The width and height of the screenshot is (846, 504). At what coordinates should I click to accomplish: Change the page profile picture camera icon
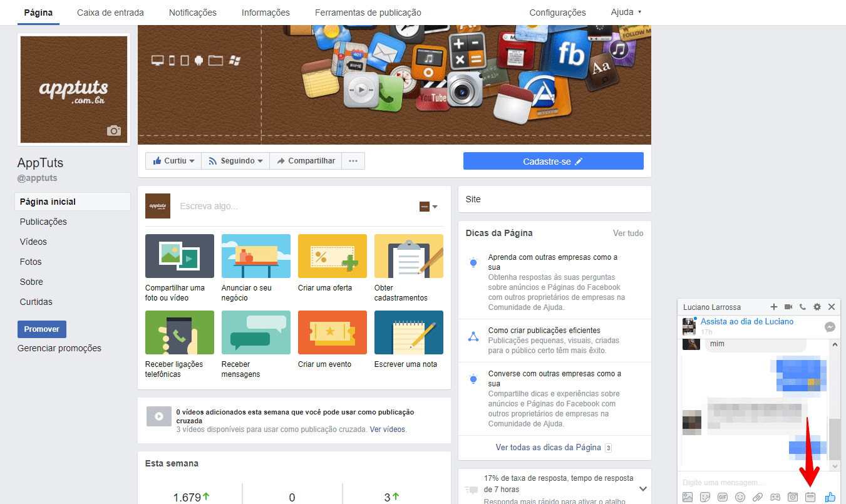(x=113, y=130)
